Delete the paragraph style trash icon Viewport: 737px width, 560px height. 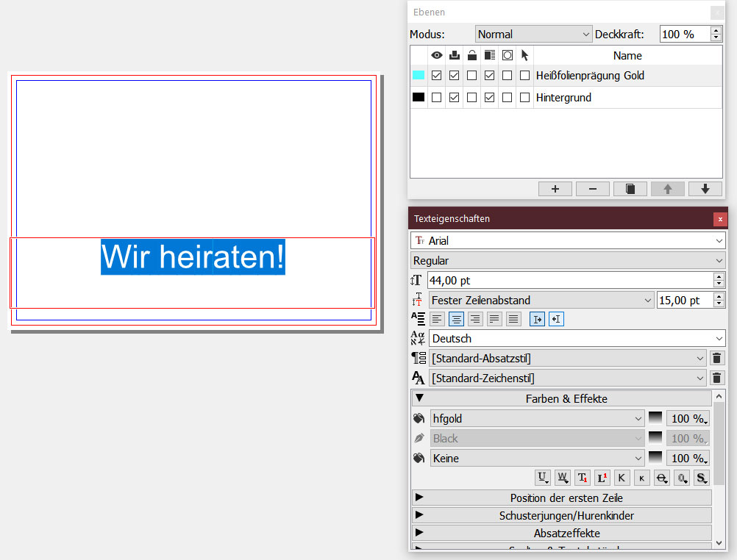717,359
